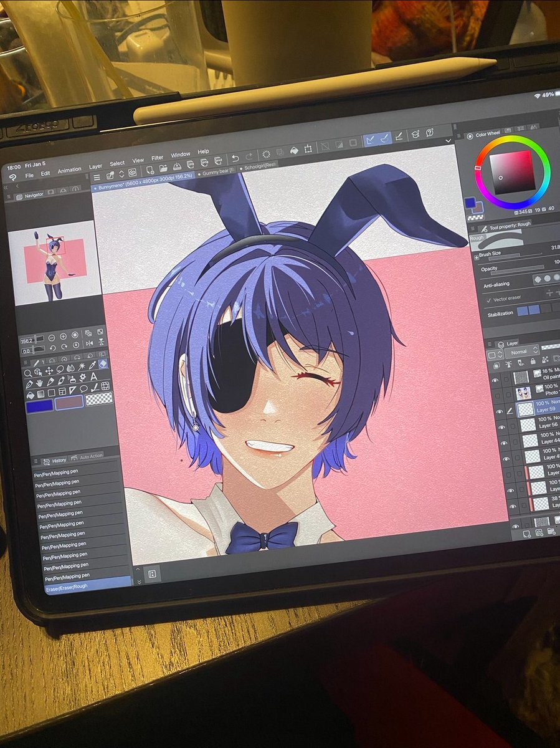The image size is (560, 748).
Task: Click the Navigator preview thumbnail
Action: coord(56,261)
